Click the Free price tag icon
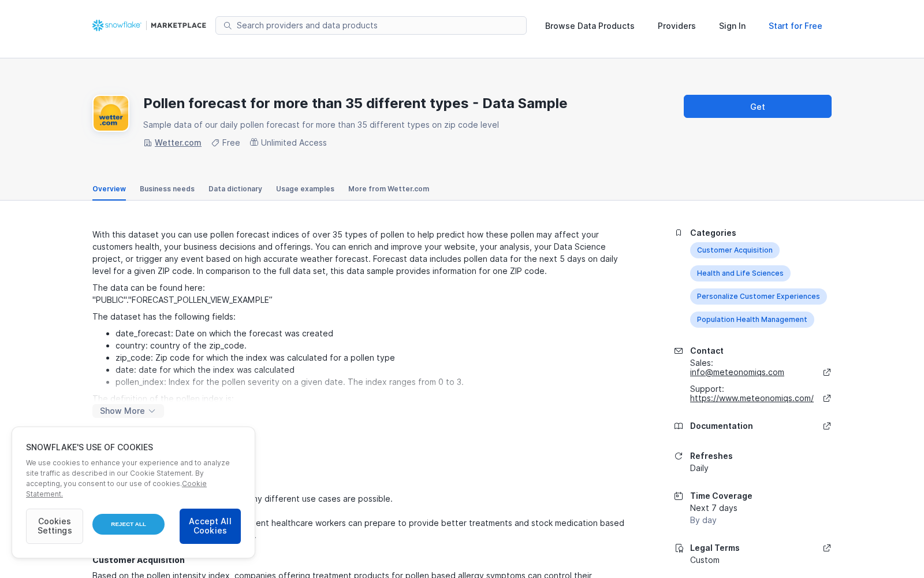This screenshot has width=924, height=578. tap(215, 143)
